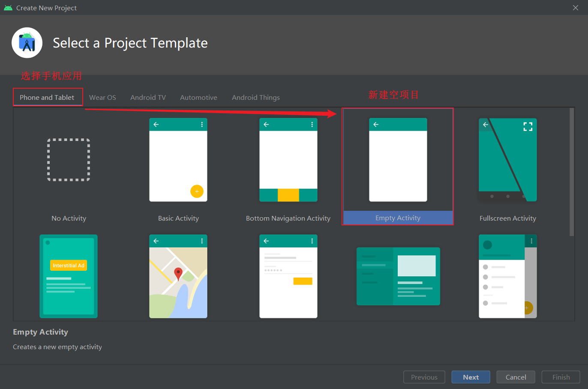This screenshot has height=389, width=588.
Task: Click the No Activity label
Action: click(x=69, y=218)
